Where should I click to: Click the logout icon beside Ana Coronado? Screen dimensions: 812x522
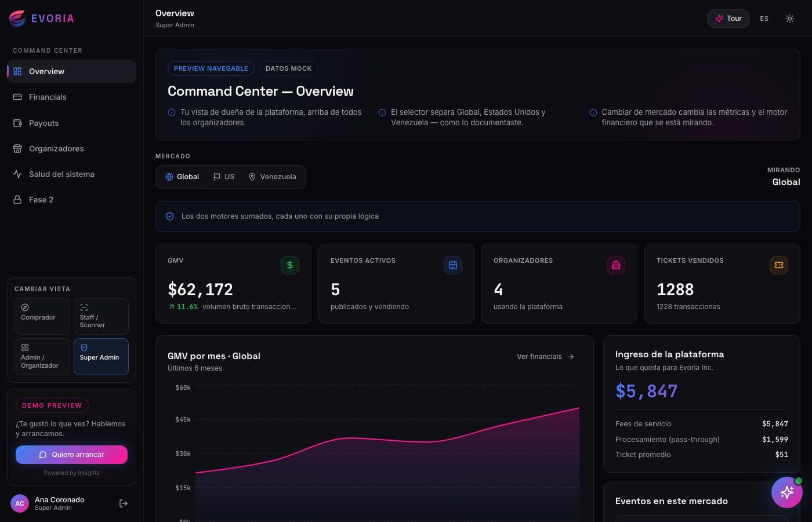click(123, 503)
